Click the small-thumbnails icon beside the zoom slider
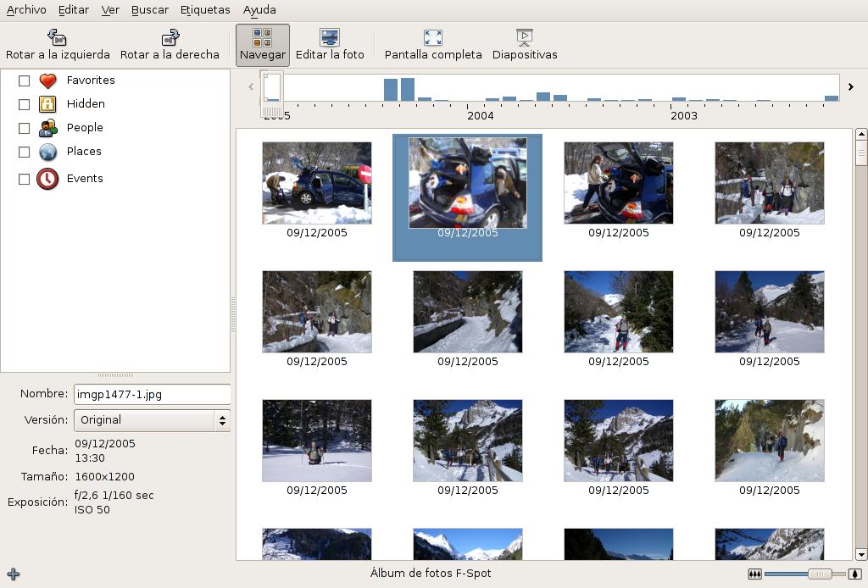The width and height of the screenshot is (868, 588). [x=754, y=574]
